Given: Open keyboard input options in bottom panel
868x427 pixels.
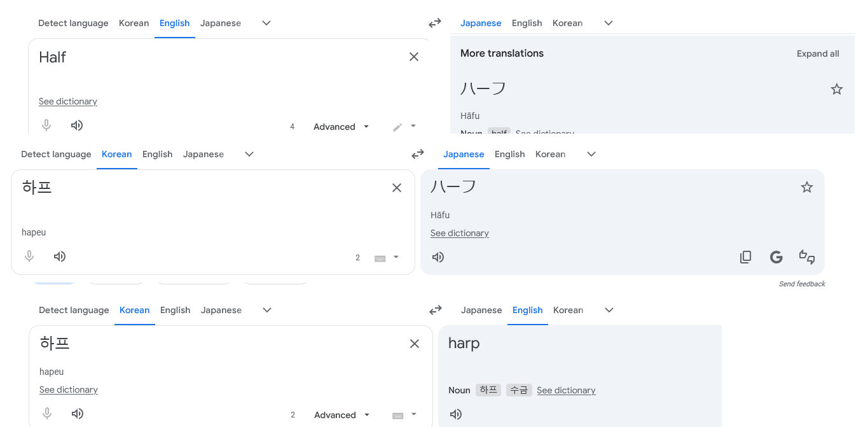Looking at the screenshot, I should tap(404, 415).
